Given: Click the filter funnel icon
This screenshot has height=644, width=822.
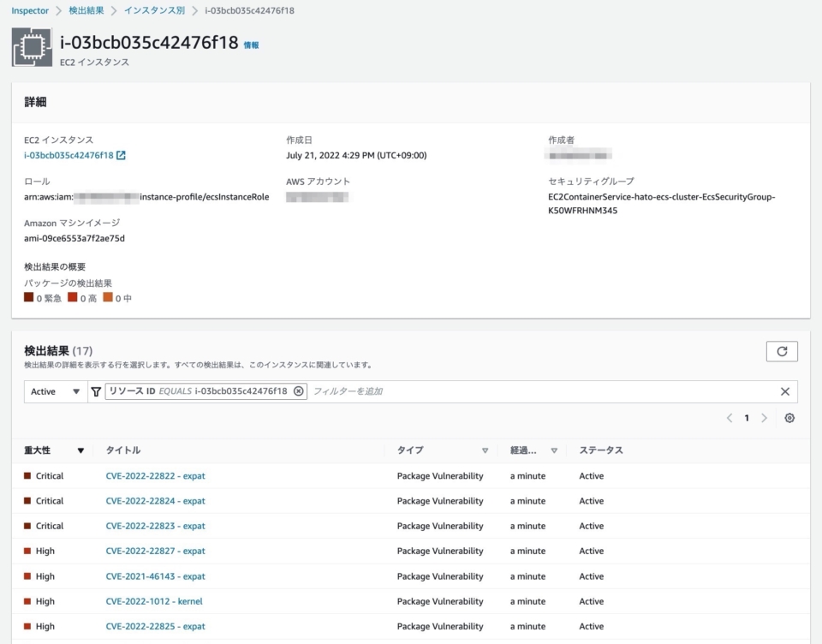Looking at the screenshot, I should click(x=94, y=391).
